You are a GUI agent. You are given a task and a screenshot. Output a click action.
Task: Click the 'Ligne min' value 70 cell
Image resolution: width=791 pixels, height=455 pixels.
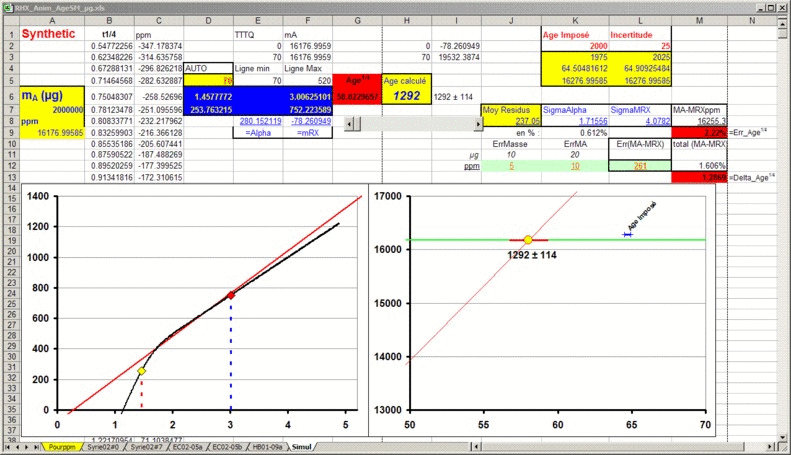(x=258, y=81)
